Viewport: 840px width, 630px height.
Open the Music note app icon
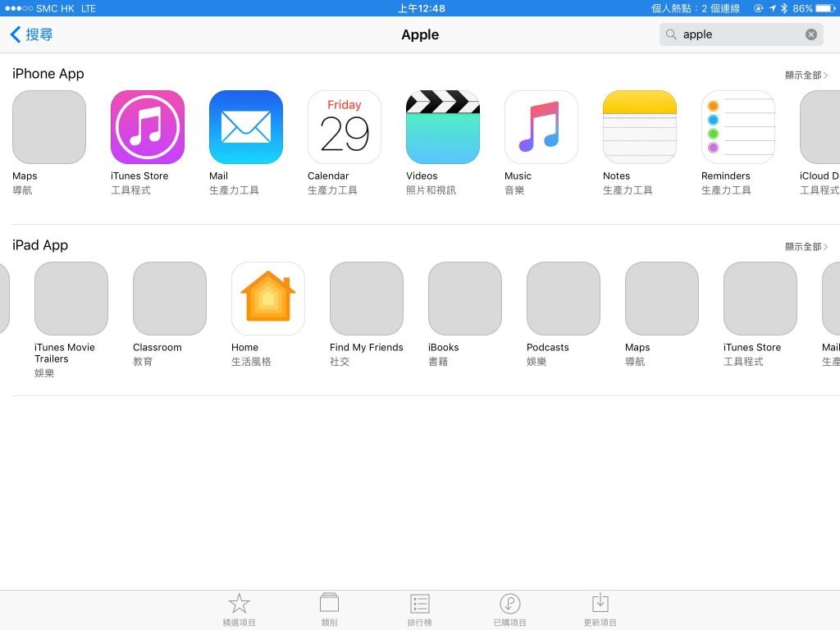[541, 127]
